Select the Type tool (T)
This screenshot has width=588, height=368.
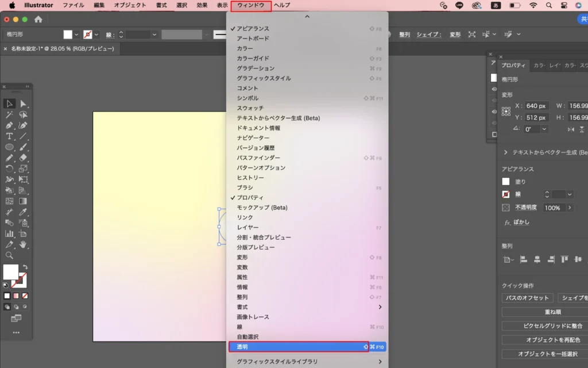click(x=9, y=136)
